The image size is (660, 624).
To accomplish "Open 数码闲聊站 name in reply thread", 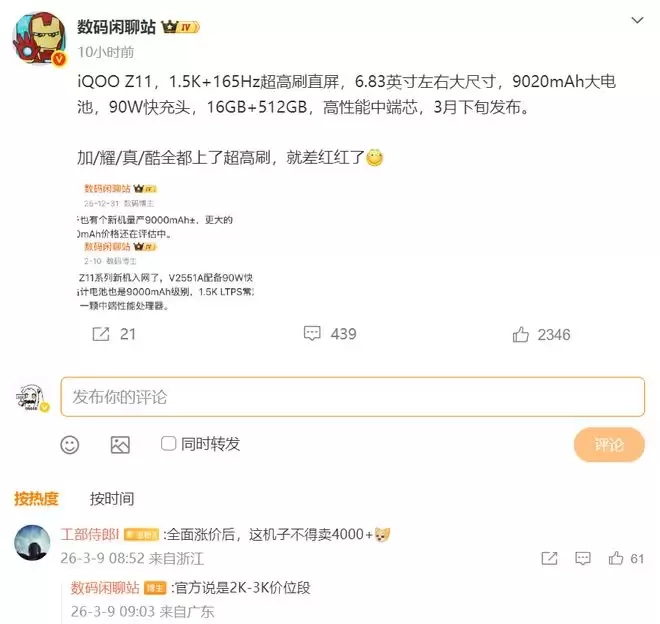I will [x=105, y=587].
